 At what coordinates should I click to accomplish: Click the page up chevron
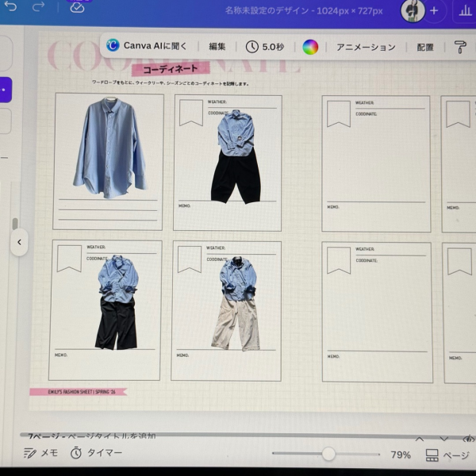point(420,438)
